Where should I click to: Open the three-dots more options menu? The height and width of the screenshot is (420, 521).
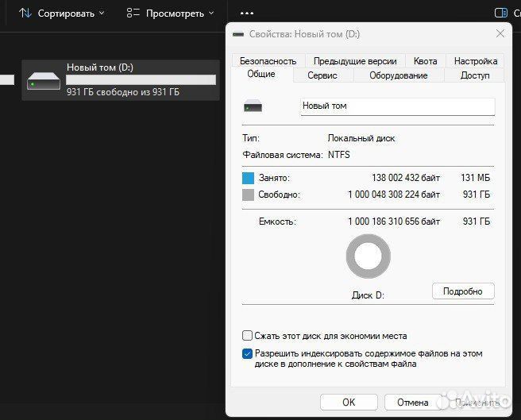(x=247, y=13)
